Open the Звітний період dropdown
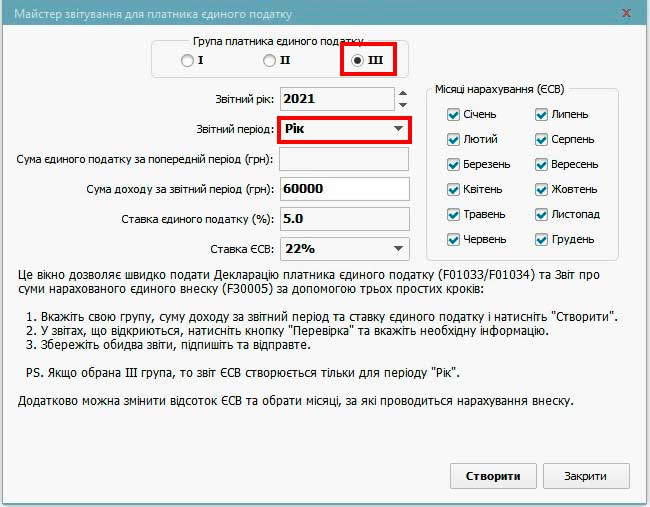This screenshot has width=650, height=507. point(398,129)
